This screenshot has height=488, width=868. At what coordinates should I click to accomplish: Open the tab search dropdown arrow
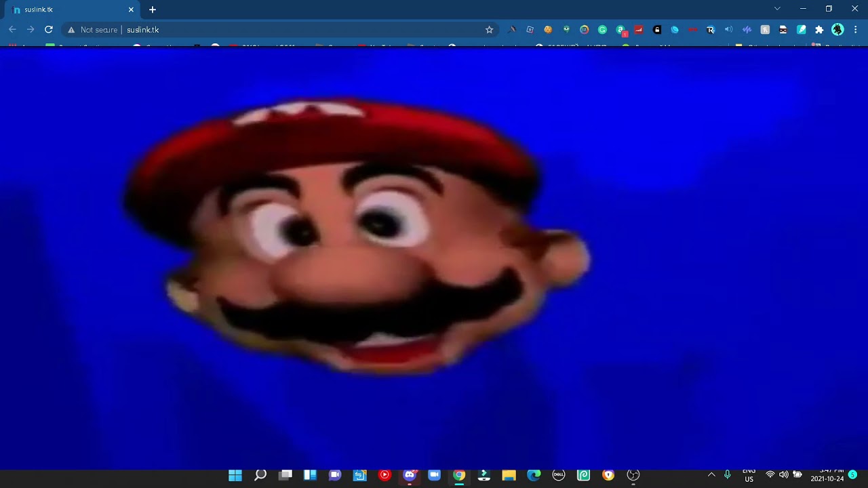777,9
